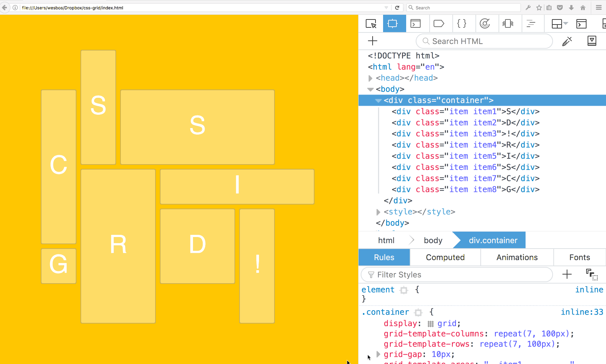Viewport: 606px width, 364px height.
Task: Click the page grid item labeled C
Action: click(58, 167)
